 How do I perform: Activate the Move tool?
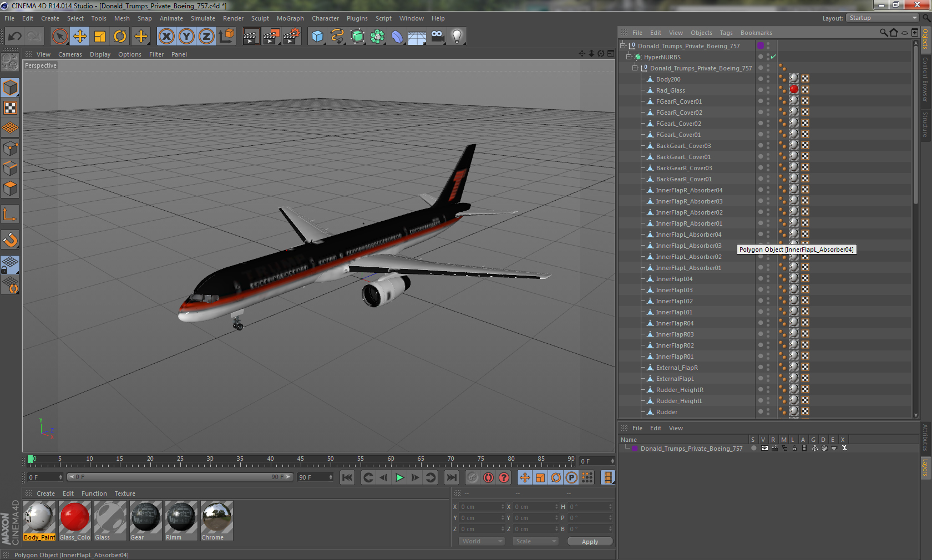pyautogui.click(x=80, y=37)
